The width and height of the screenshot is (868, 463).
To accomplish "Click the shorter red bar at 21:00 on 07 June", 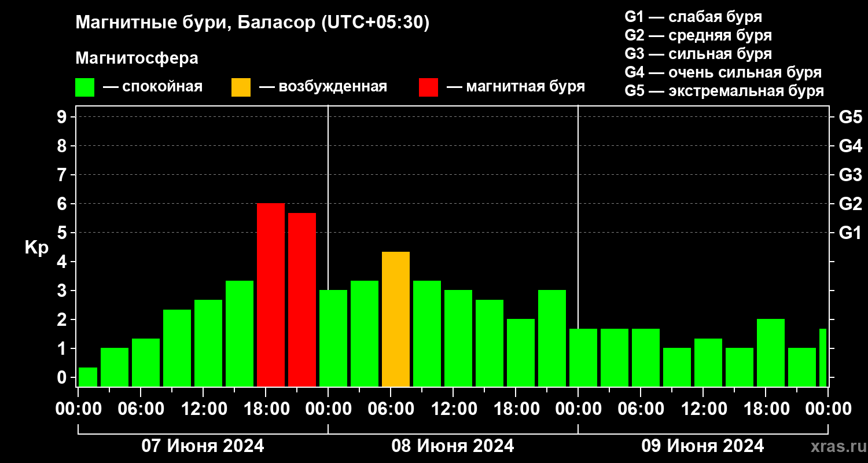I will coord(302,300).
